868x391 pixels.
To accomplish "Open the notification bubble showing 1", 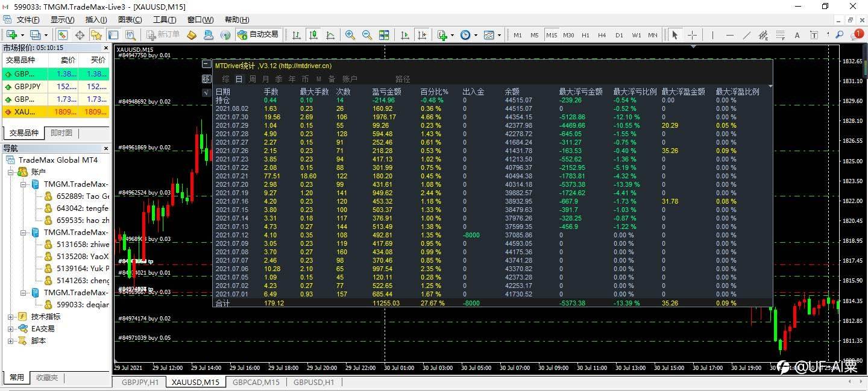I will [x=857, y=34].
